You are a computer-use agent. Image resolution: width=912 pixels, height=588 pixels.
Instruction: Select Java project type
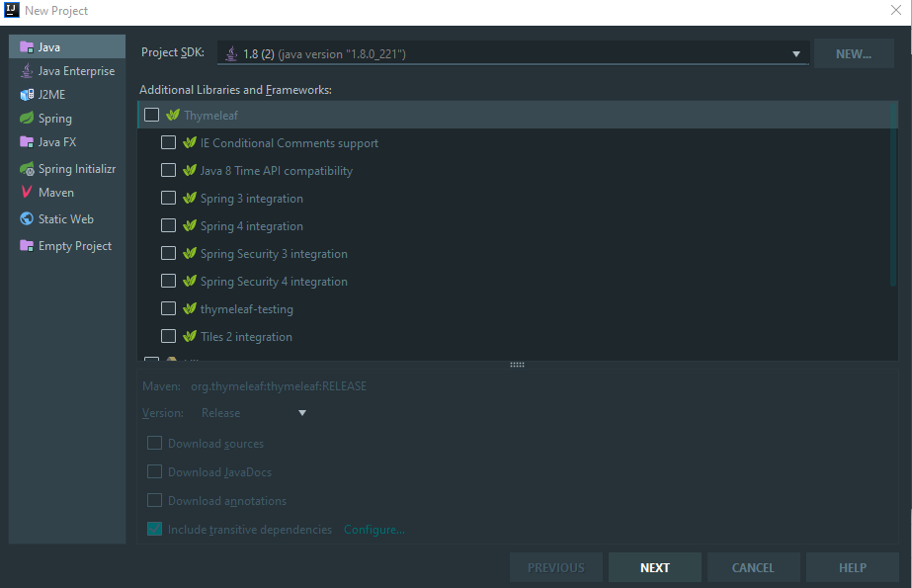[67, 46]
